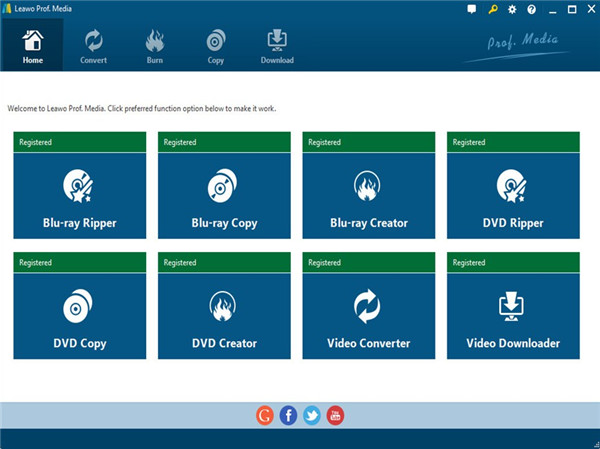
Task: Switch to the Copy tab
Action: [215, 46]
